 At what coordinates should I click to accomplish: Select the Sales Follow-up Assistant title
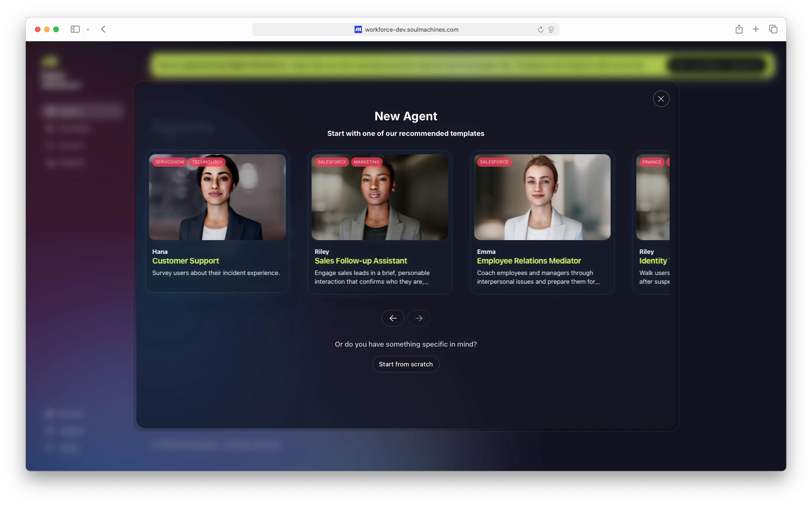[361, 261]
